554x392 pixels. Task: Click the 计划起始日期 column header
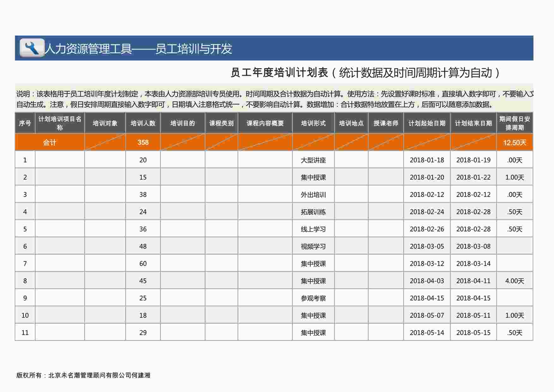[x=427, y=123]
